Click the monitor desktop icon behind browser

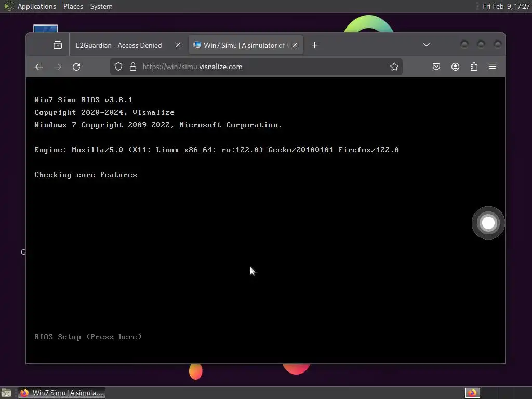pyautogui.click(x=46, y=29)
